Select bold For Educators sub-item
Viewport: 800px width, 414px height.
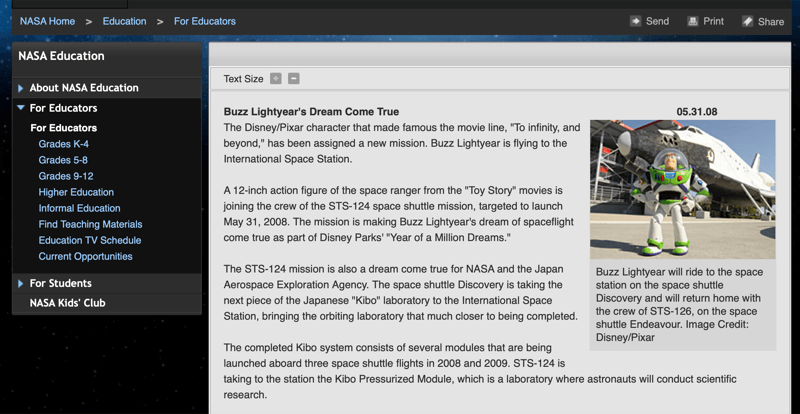click(64, 128)
